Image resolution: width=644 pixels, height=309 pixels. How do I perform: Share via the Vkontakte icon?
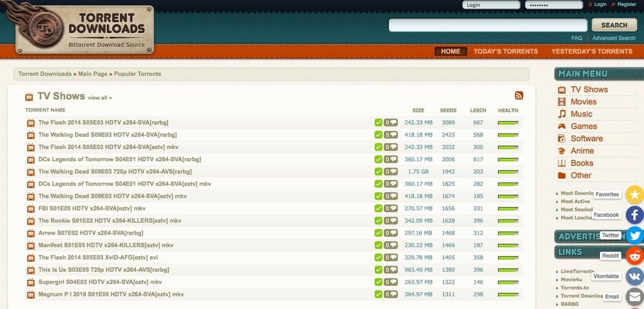point(635,276)
